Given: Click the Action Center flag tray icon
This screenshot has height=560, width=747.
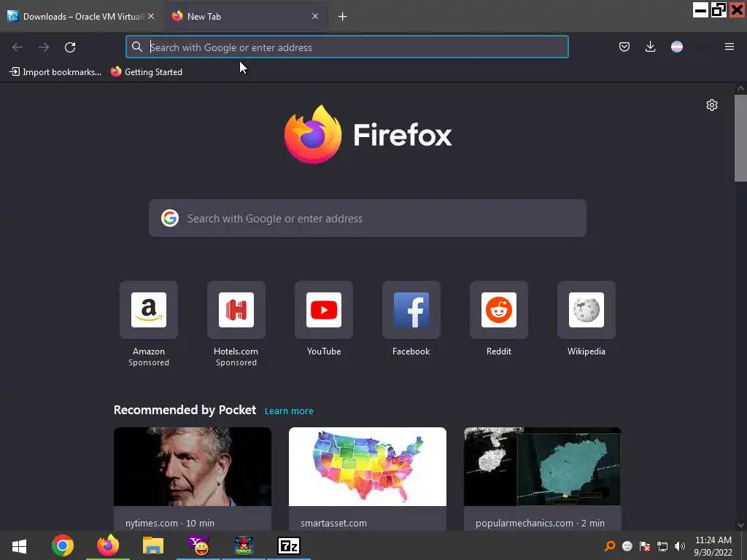Looking at the screenshot, I should click(x=645, y=546).
